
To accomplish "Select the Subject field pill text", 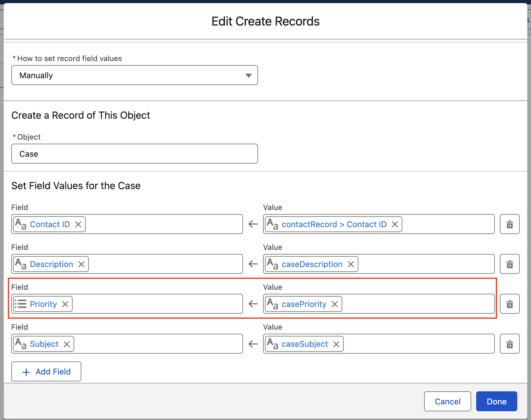I will [x=44, y=344].
